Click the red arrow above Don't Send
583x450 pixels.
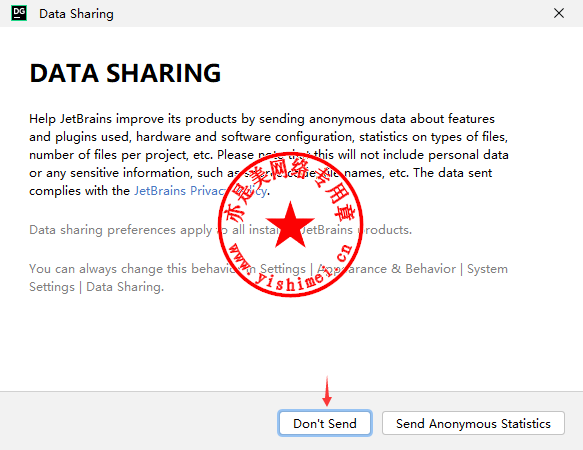327,391
